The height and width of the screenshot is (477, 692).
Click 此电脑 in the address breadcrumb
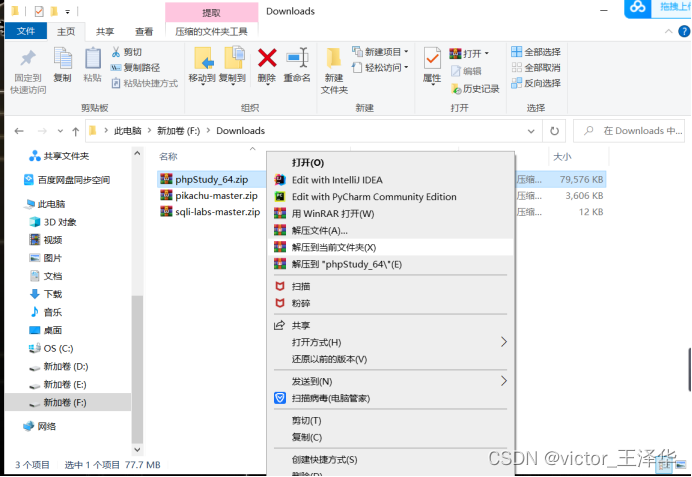point(128,131)
